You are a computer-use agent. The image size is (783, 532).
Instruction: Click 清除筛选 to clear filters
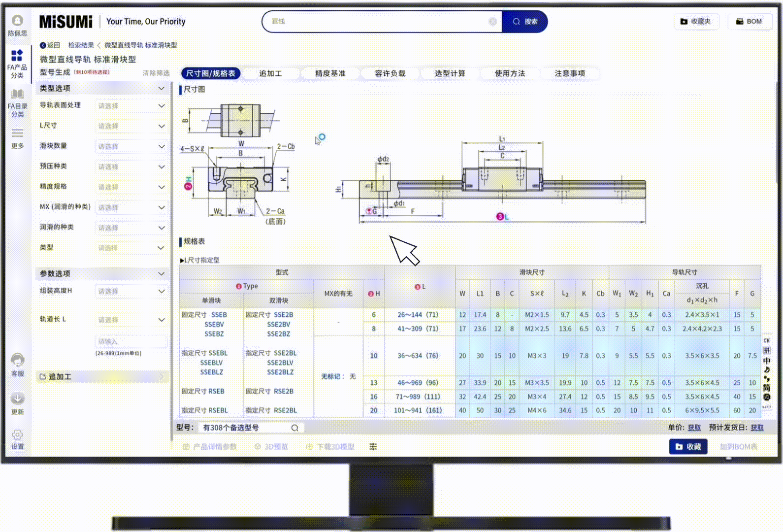point(156,73)
